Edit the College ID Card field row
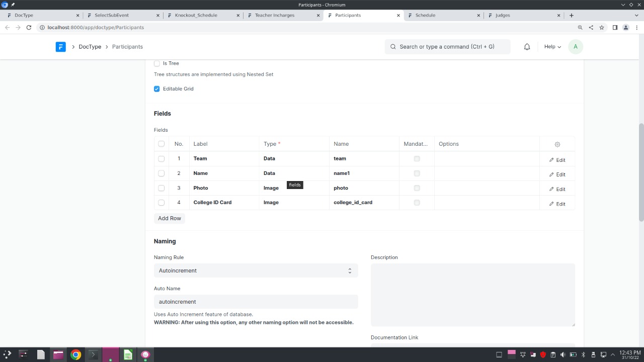Image resolution: width=644 pixels, height=362 pixels. pos(557,204)
